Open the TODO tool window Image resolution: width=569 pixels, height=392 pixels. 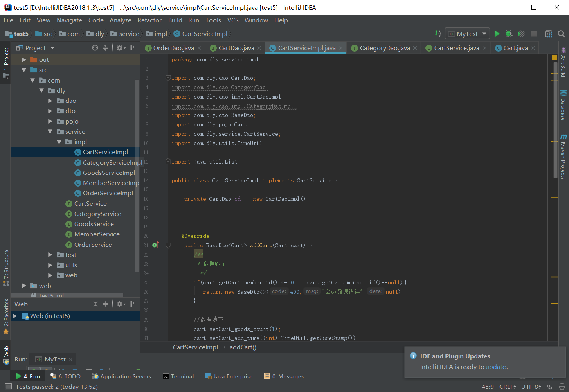click(67, 376)
